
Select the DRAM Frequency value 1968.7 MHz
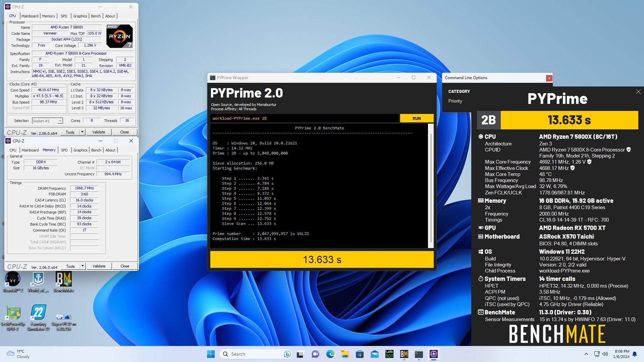pos(84,188)
